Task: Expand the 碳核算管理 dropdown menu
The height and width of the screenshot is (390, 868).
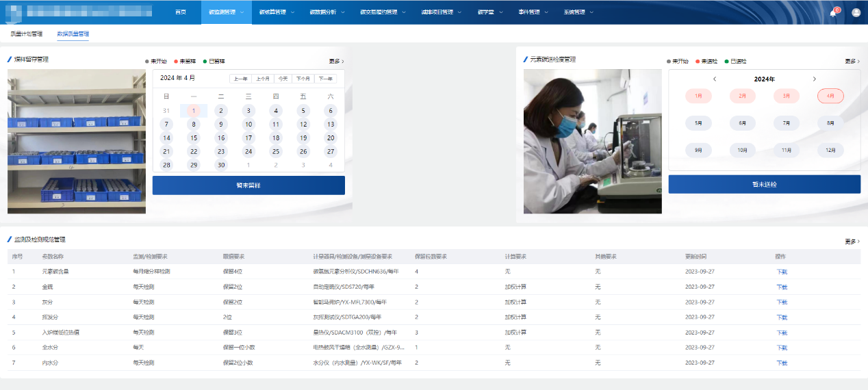Action: pyautogui.click(x=277, y=12)
